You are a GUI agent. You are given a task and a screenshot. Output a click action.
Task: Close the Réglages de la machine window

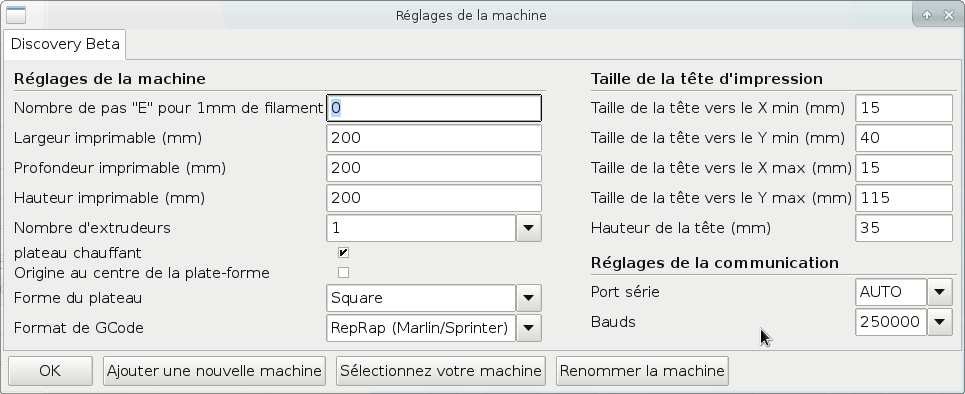(x=948, y=15)
